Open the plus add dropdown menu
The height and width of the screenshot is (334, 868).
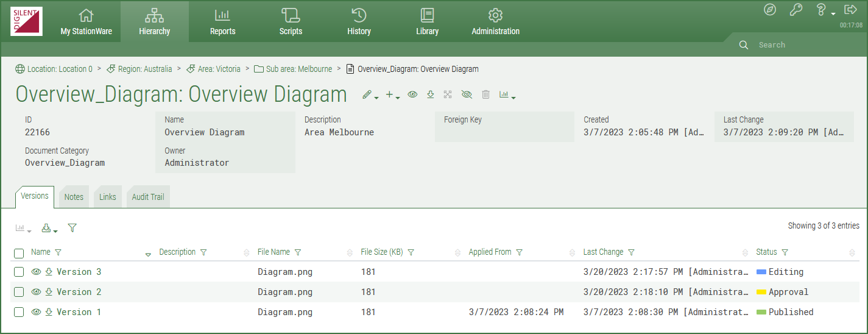coord(392,95)
